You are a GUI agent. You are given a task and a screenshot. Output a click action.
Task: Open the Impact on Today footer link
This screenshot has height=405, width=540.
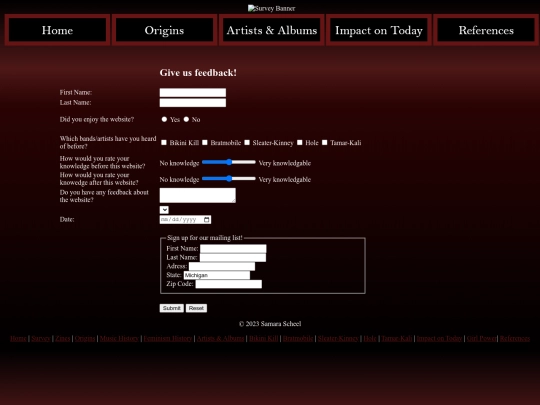439,339
